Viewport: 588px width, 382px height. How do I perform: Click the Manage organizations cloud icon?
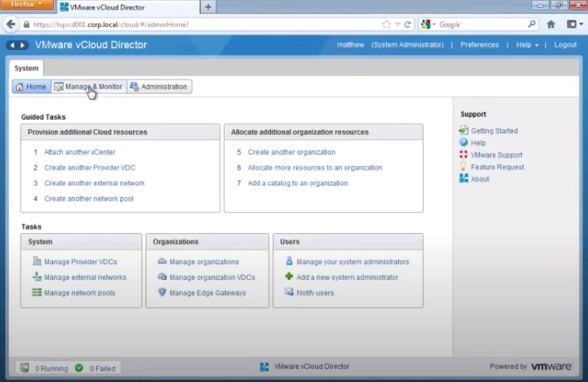pos(162,261)
